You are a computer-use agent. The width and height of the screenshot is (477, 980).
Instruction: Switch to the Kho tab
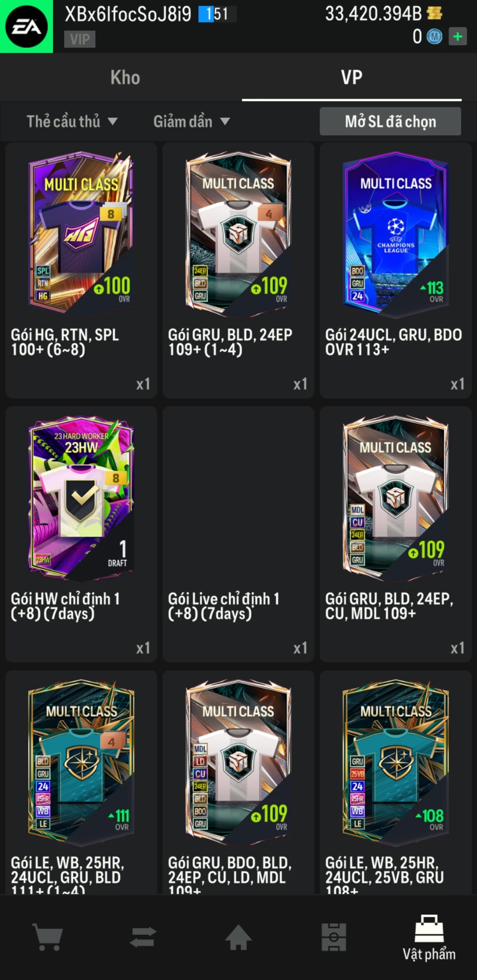click(125, 78)
